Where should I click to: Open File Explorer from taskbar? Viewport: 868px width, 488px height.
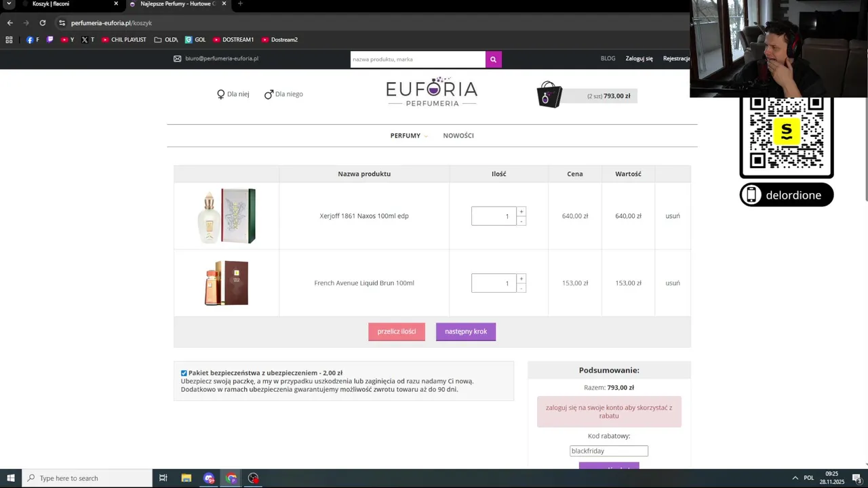[186, 479]
